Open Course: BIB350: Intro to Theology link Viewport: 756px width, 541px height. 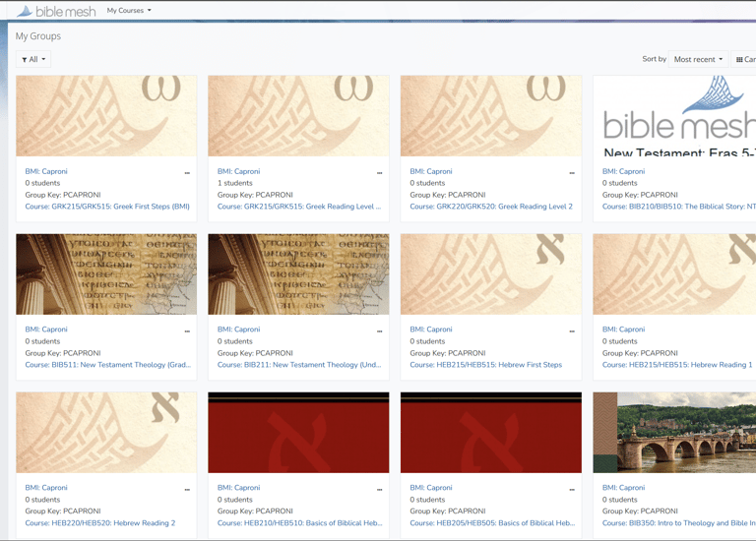click(x=679, y=522)
